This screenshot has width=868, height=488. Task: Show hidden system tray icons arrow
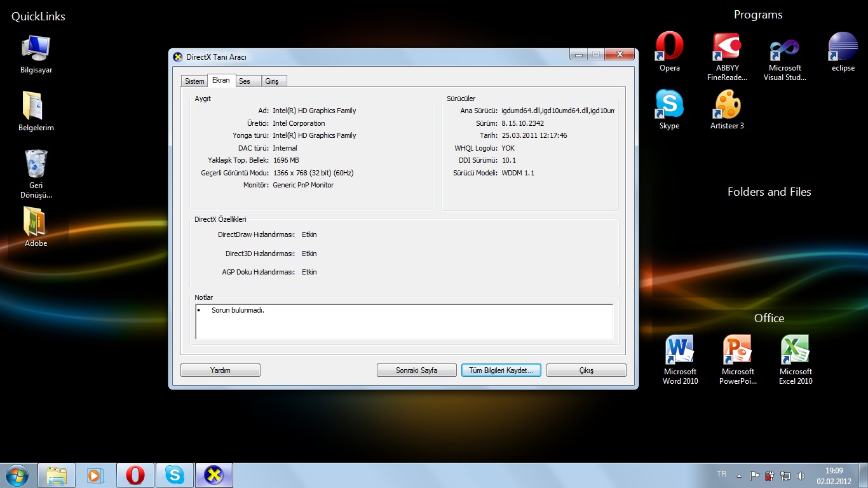739,475
